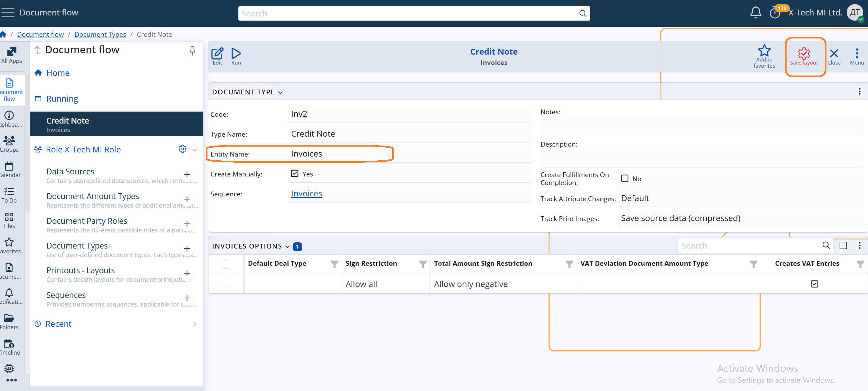Filter the Default Deal Type column
Screen dimensions: 868x391
[335, 264]
